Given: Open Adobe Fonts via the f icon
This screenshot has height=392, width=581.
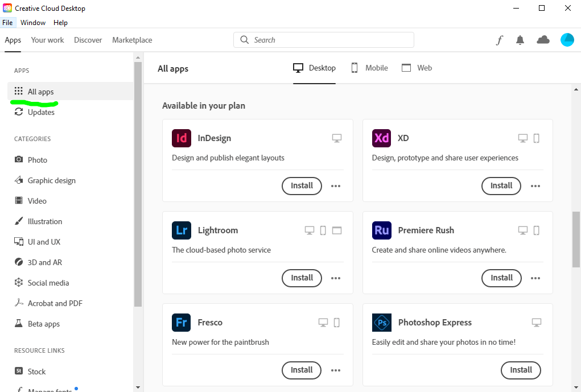Looking at the screenshot, I should (499, 40).
